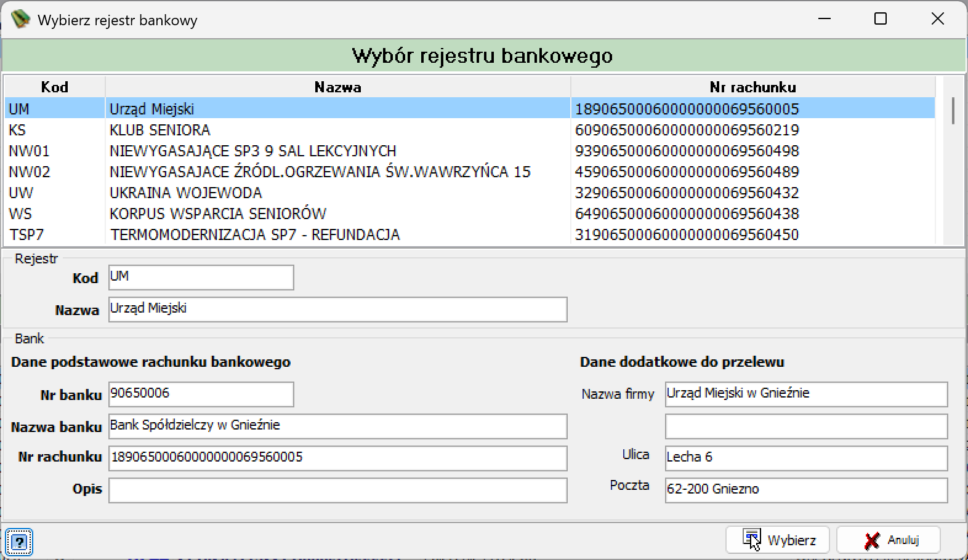The image size is (968, 560).
Task: Click the NW02 code cell
Action: tap(29, 172)
